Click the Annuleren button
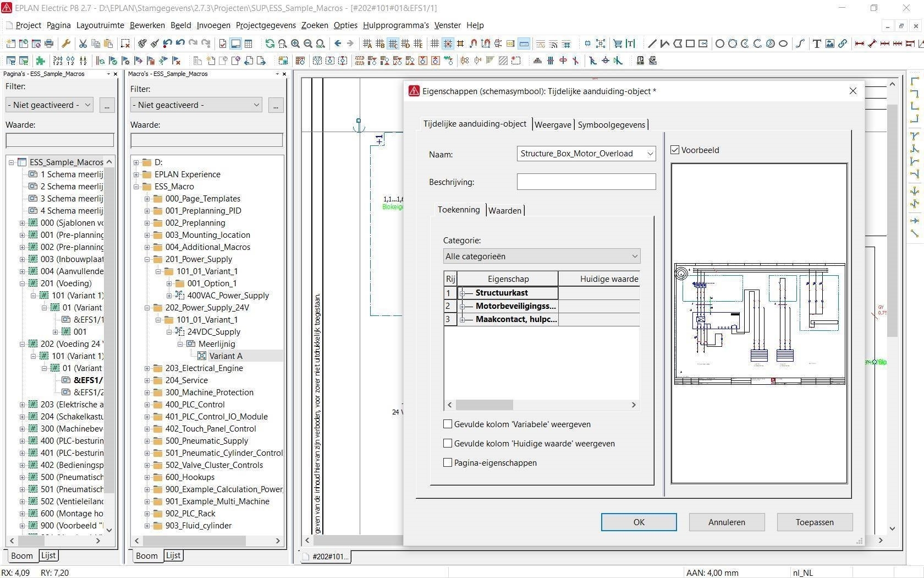The image size is (924, 578). (x=727, y=522)
